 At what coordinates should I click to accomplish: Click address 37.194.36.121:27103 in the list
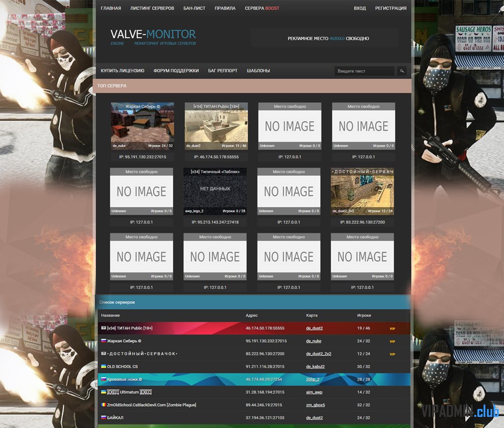point(265,418)
